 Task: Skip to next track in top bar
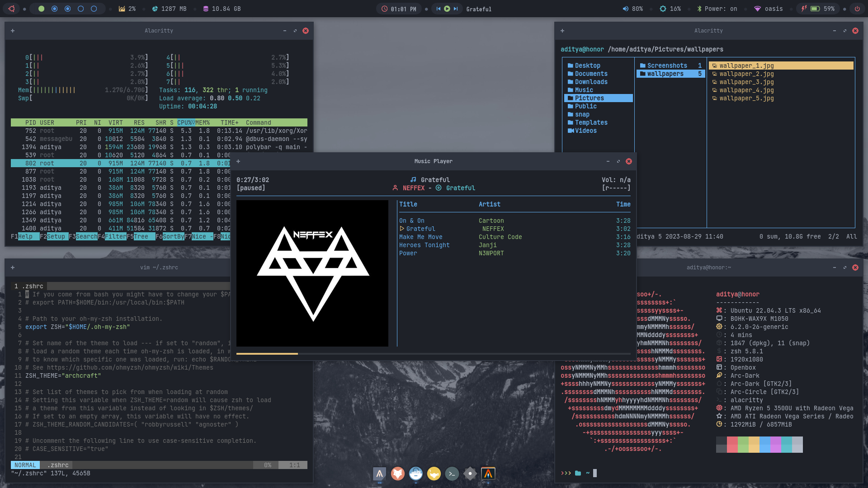pos(456,9)
